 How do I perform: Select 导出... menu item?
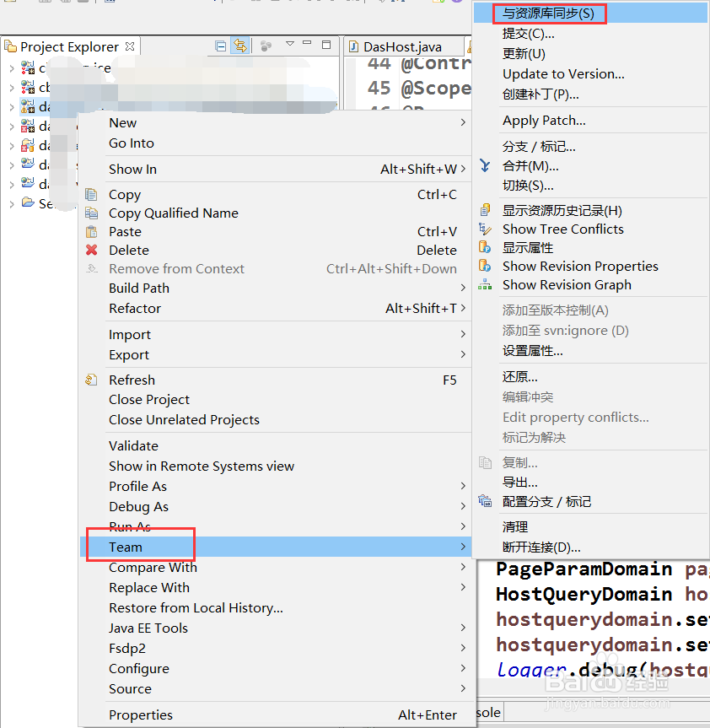click(591, 483)
